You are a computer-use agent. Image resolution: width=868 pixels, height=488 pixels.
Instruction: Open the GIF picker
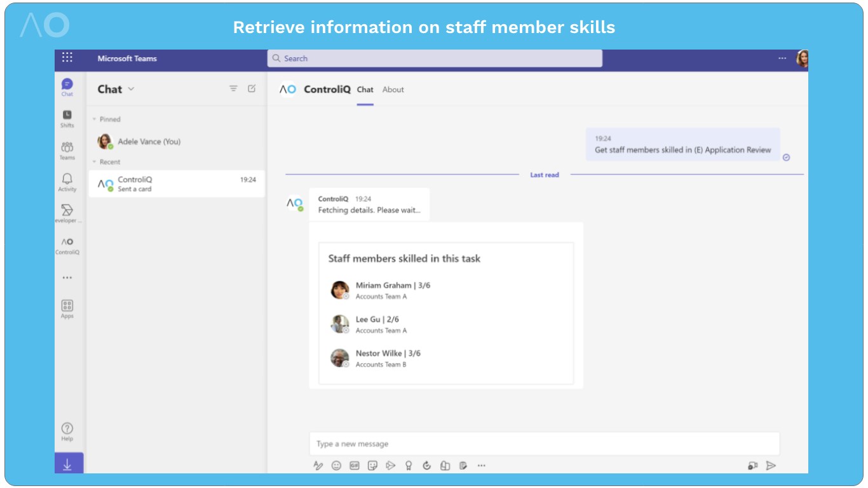355,466
